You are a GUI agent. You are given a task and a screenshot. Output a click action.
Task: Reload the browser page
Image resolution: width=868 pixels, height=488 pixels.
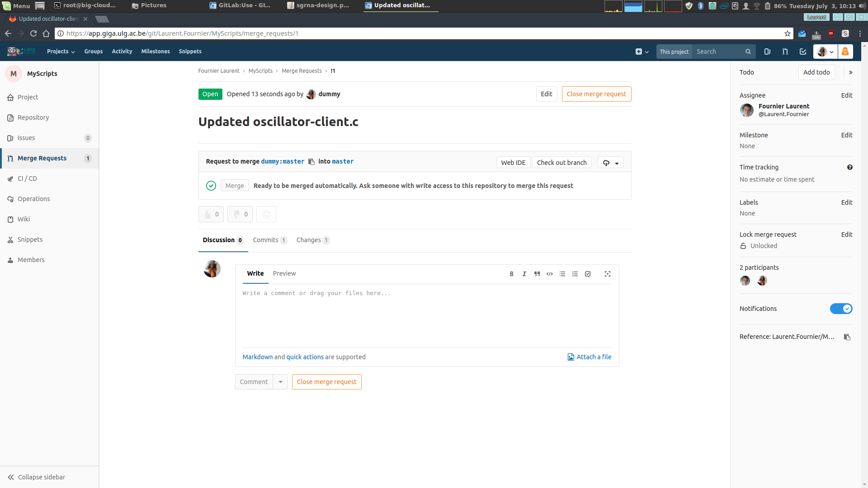33,33
